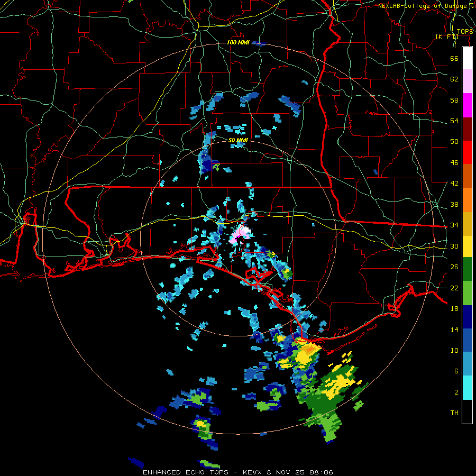Click the dark green legend swatch between 30 and 26
The image size is (476, 476).
(467, 269)
